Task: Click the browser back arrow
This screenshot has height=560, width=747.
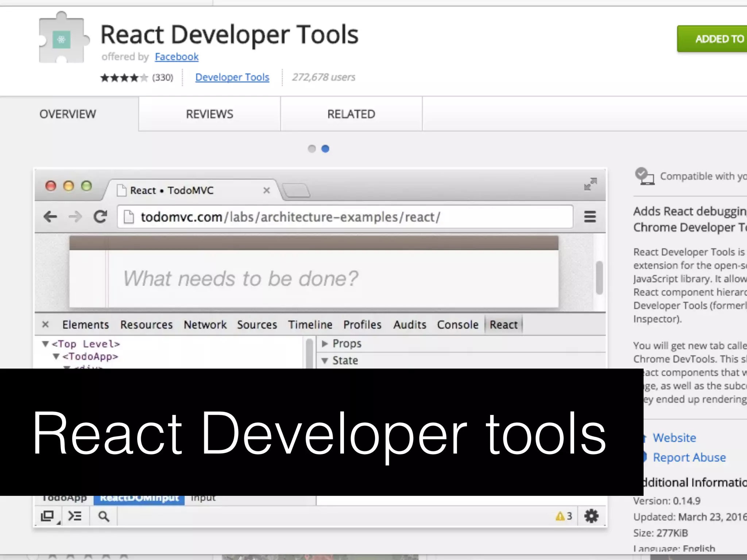Action: pos(50,217)
